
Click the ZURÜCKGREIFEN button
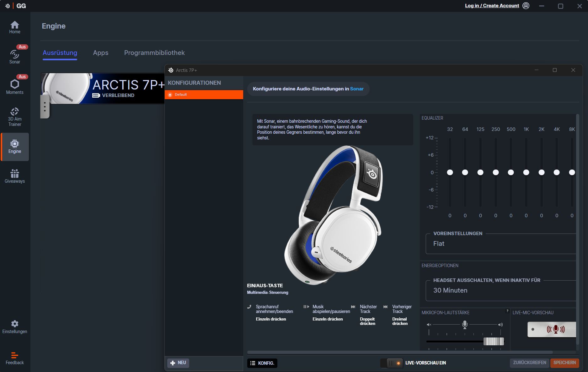click(530, 363)
